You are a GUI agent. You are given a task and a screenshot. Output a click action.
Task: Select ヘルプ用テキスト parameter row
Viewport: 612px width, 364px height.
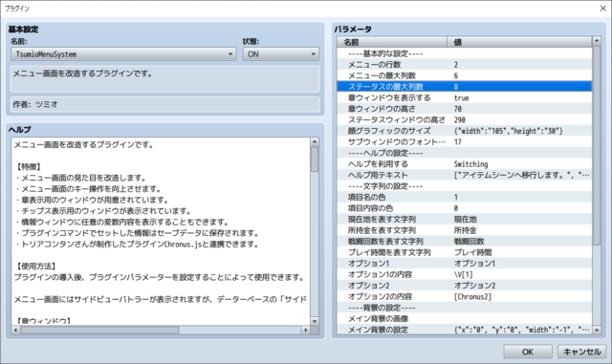pyautogui.click(x=465, y=175)
